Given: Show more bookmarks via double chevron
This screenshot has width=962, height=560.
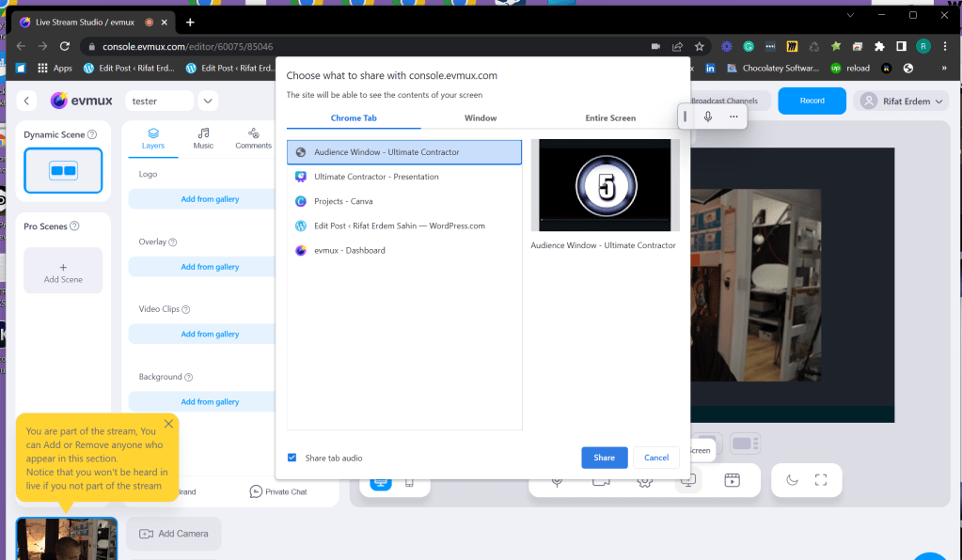Looking at the screenshot, I should tap(943, 68).
